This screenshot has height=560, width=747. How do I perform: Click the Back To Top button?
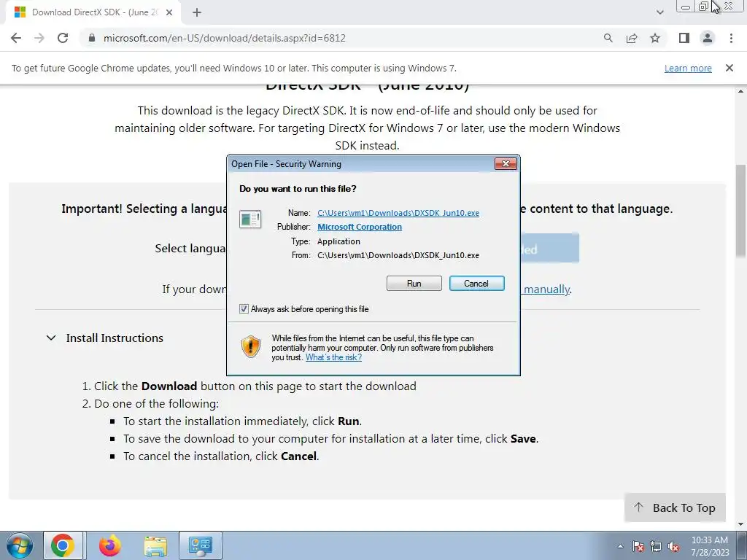(x=675, y=507)
